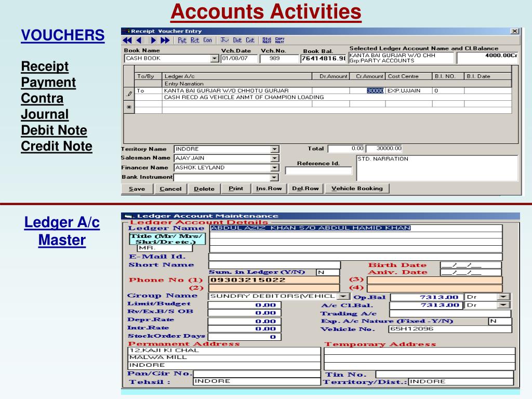This screenshot has height=399, width=532.
Task: Click the Std Narr toolbar icon
Action: point(267,41)
